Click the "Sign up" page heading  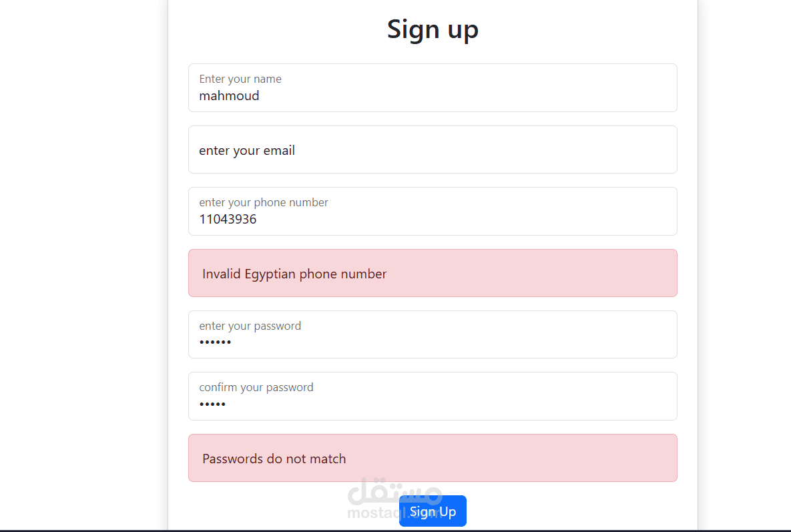433,29
